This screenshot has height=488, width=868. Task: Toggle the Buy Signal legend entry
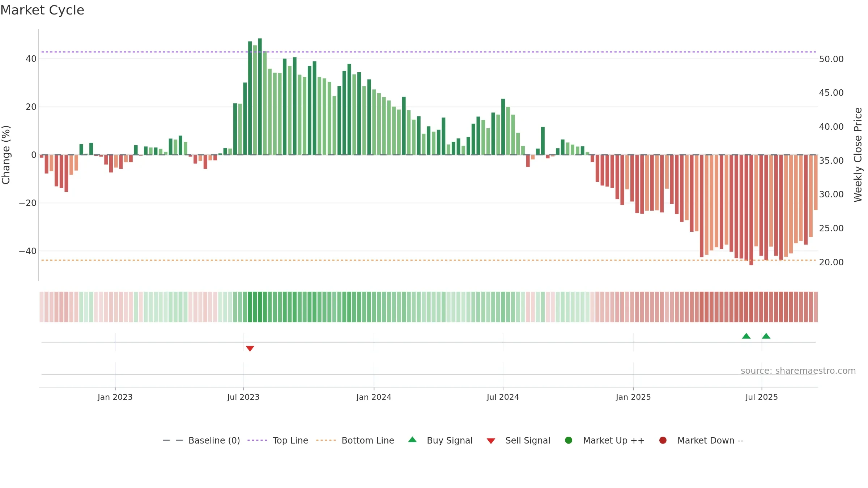pyautogui.click(x=440, y=440)
